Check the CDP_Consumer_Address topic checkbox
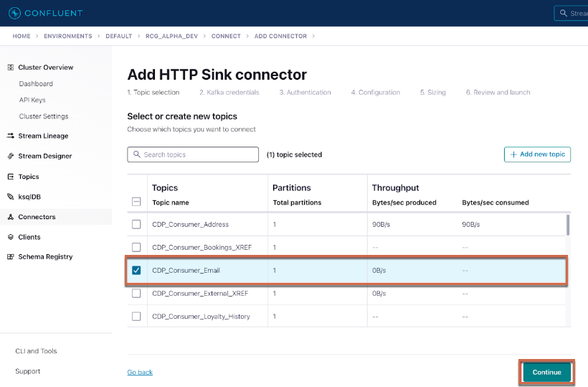The width and height of the screenshot is (588, 387). tap(136, 225)
